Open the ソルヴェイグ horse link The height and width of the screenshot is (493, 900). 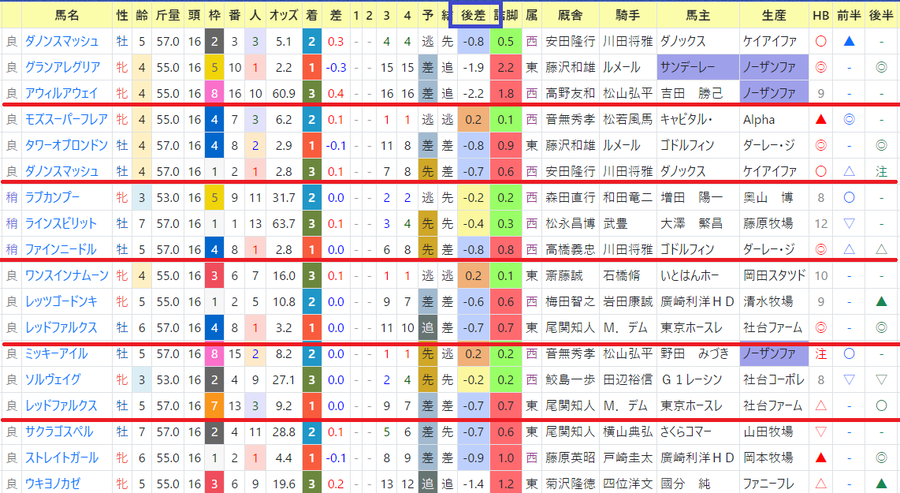pos(53,379)
